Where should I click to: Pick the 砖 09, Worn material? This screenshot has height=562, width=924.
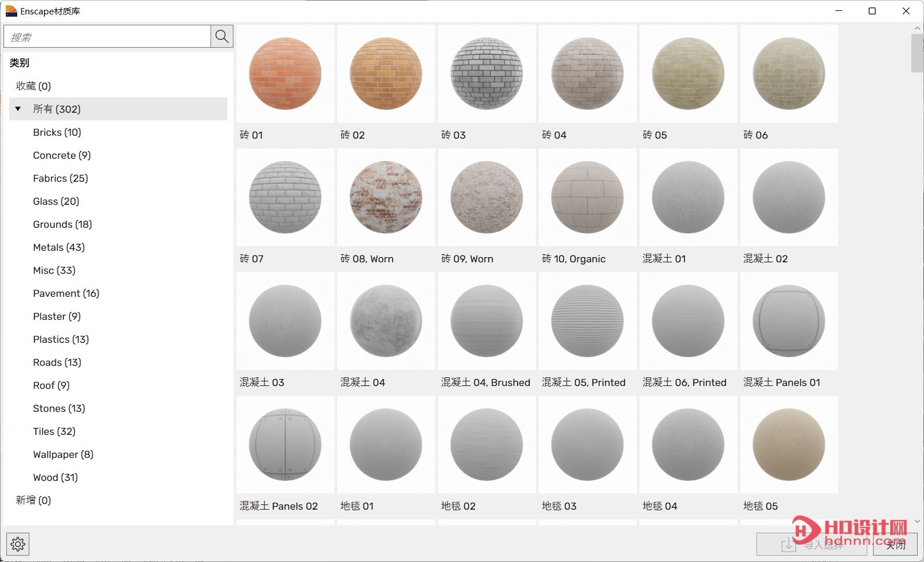pos(486,197)
